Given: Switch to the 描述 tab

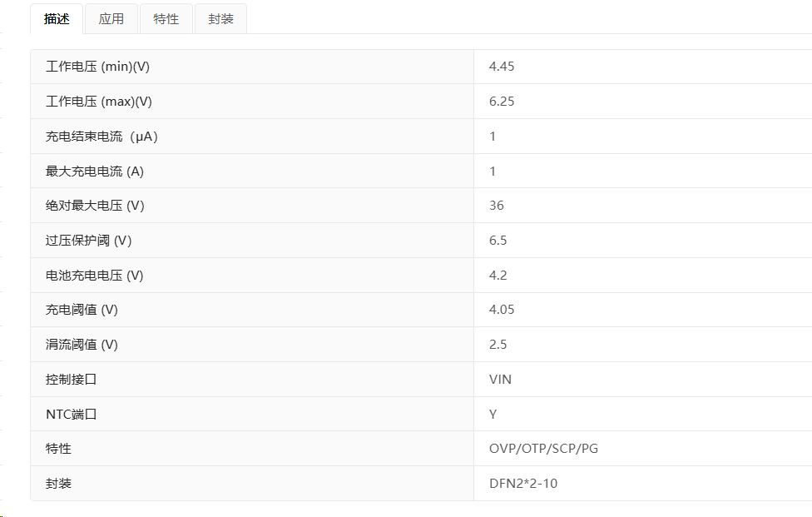Looking at the screenshot, I should coord(57,19).
